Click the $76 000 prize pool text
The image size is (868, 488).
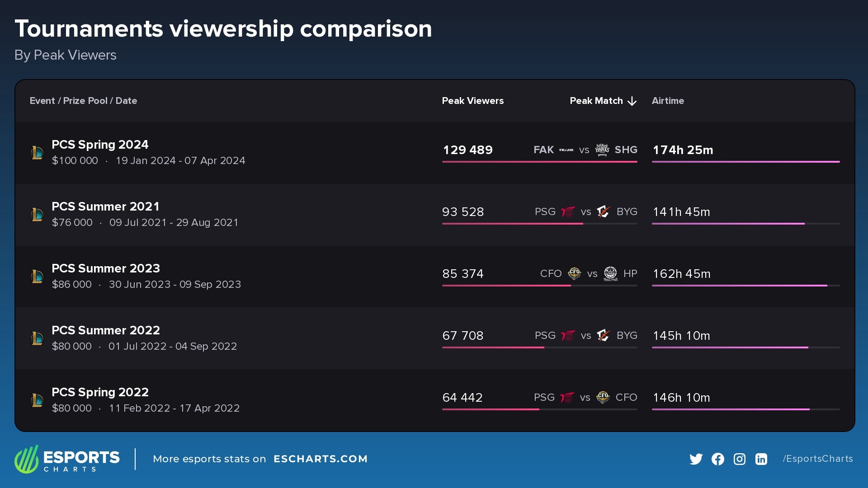pos(72,223)
